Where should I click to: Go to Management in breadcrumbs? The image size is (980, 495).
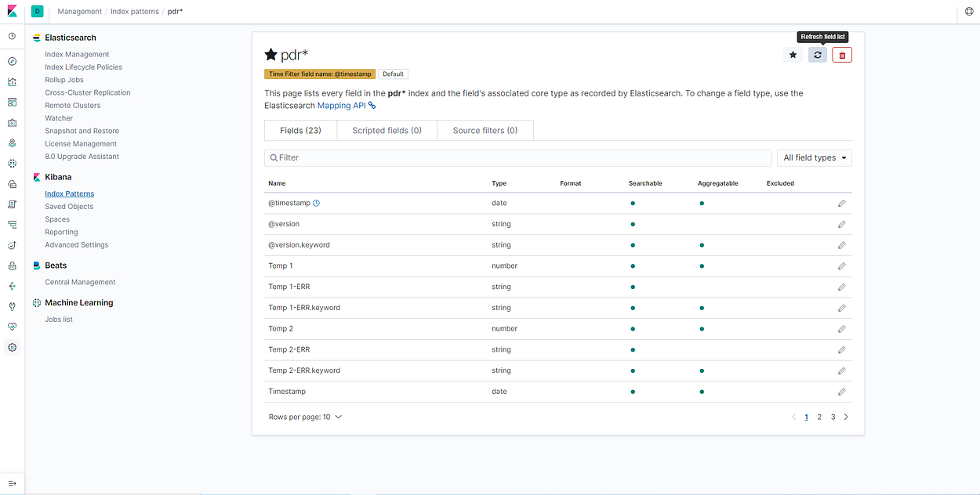pos(80,12)
